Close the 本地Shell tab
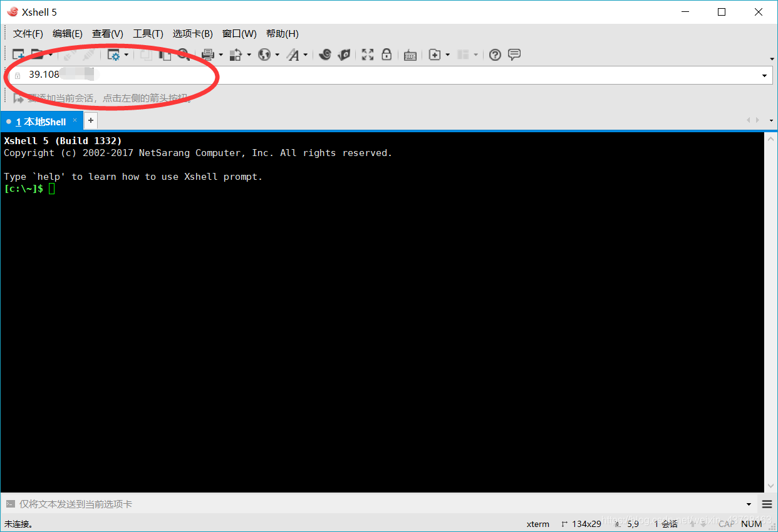Screen dimensions: 778x532 [75, 120]
